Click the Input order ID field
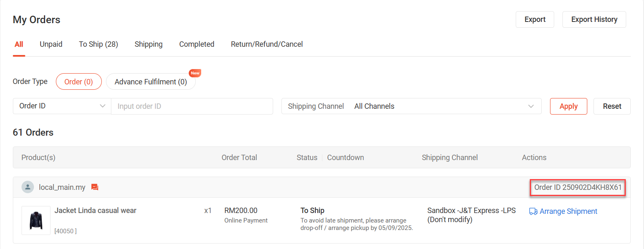The width and height of the screenshot is (644, 249). click(192, 106)
